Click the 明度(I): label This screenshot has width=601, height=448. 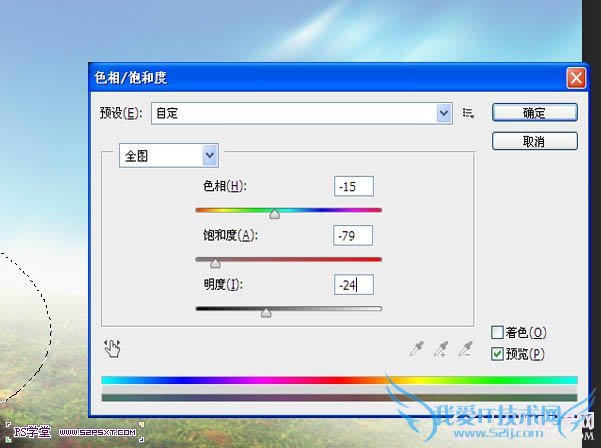pos(223,284)
